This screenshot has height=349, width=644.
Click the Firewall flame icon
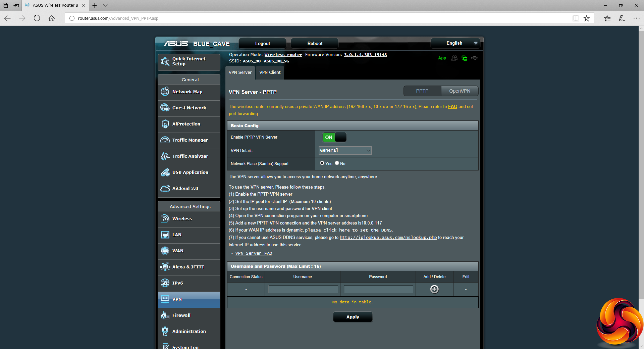165,315
